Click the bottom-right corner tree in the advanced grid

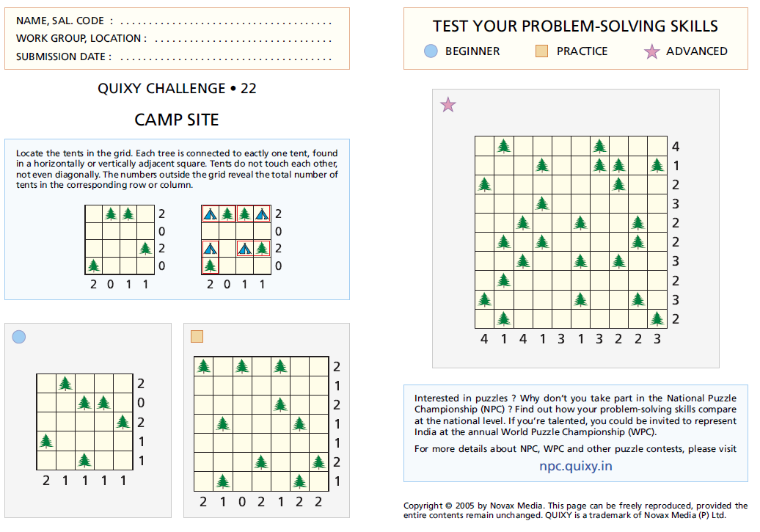tap(657, 318)
